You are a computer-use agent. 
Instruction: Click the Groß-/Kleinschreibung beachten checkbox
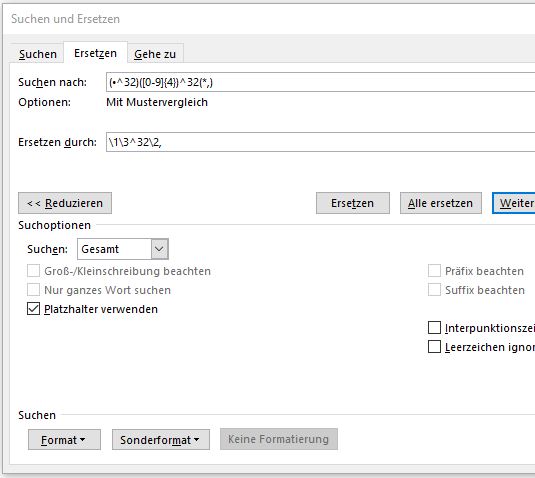tap(33, 271)
